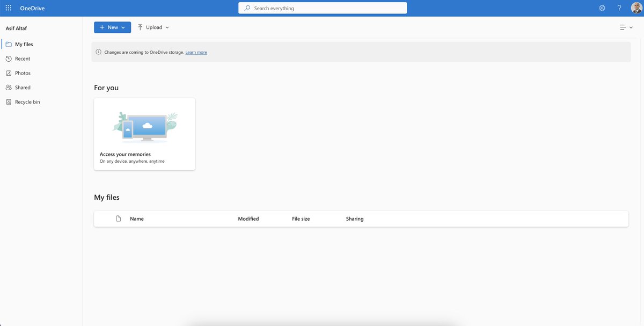The image size is (644, 326).
Task: Click the Sharing column header
Action: [x=355, y=219]
